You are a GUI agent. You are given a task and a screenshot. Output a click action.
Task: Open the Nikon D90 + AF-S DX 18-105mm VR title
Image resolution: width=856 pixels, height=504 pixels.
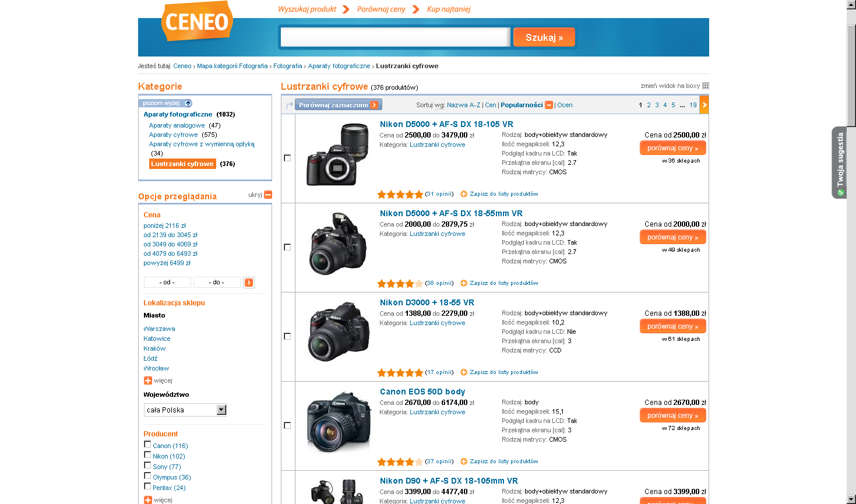pos(449,481)
